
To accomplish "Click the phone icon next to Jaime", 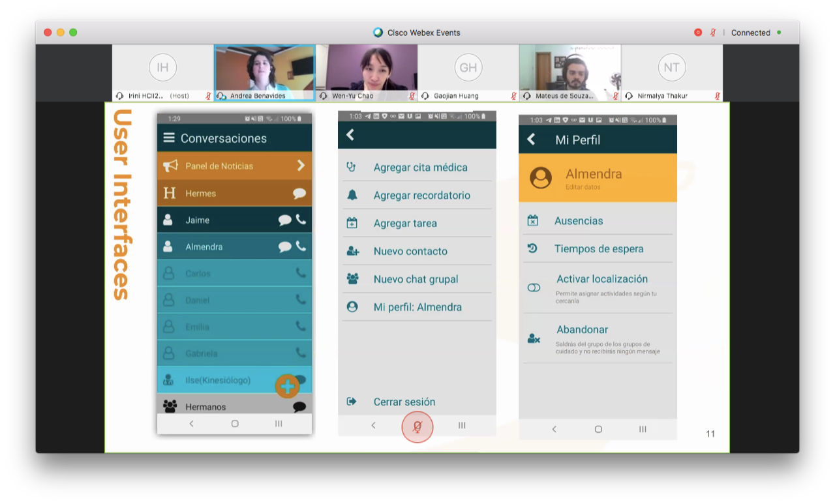I will point(301,220).
